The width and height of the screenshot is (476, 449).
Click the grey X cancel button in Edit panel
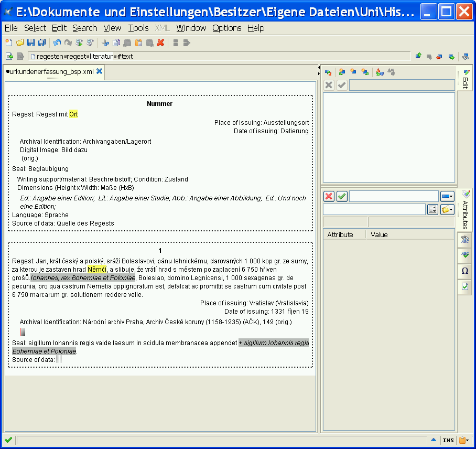point(329,85)
